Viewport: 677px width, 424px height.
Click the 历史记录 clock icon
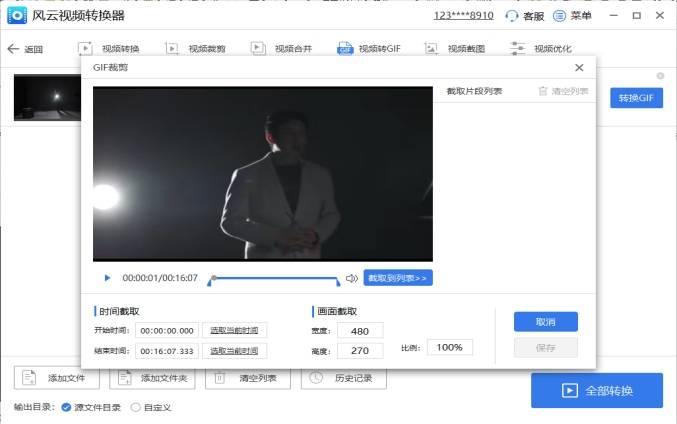click(x=316, y=377)
